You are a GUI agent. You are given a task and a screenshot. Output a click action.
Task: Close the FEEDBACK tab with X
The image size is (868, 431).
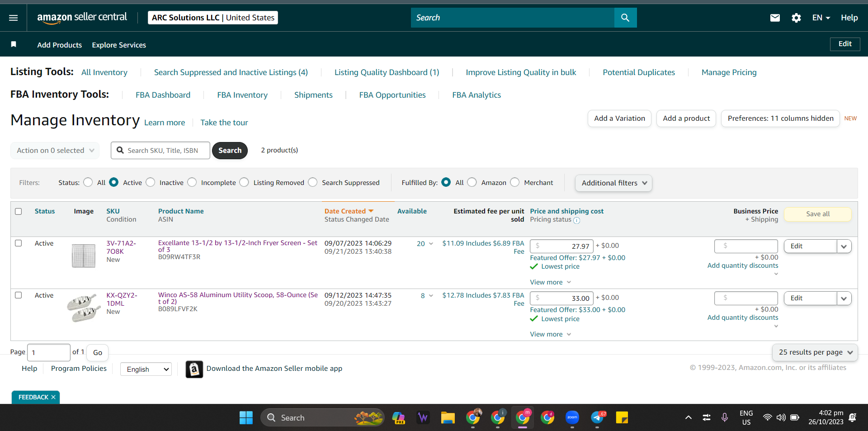click(x=53, y=397)
